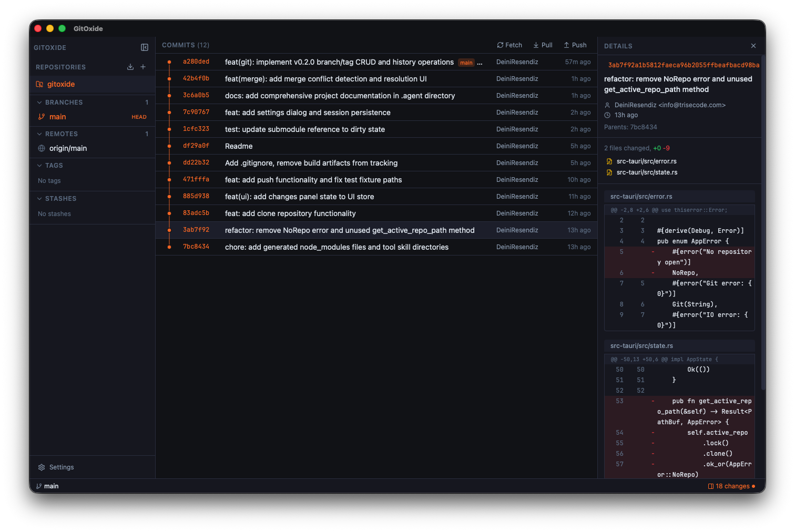The height and width of the screenshot is (532, 795).
Task: Click the HEAD label beside main branch
Action: click(x=139, y=117)
